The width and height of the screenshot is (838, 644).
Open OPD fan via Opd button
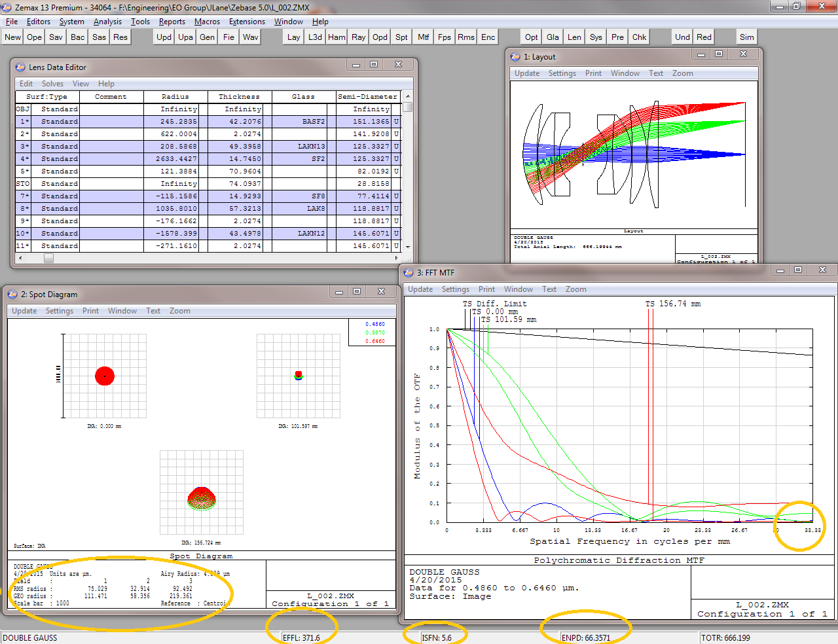point(380,37)
